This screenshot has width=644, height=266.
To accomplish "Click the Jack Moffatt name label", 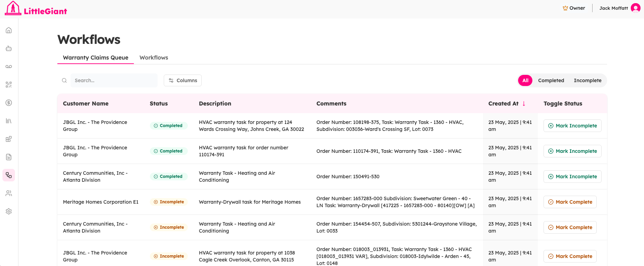I will (613, 8).
